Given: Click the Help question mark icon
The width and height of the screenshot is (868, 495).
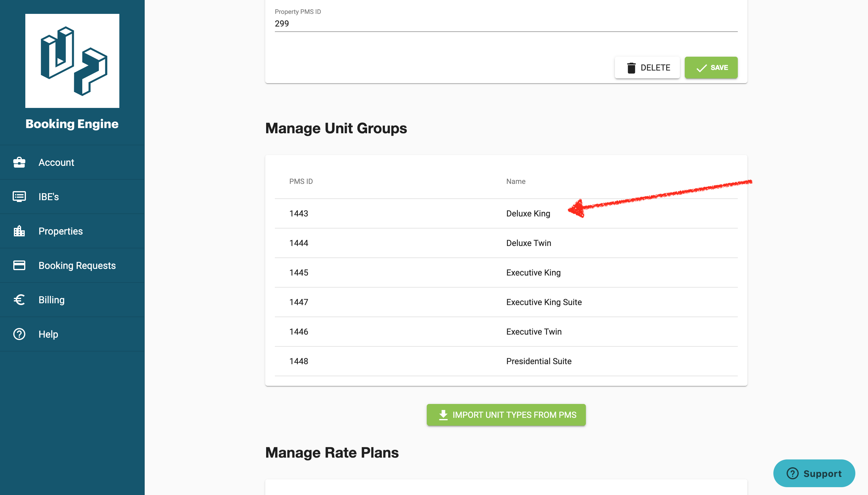Looking at the screenshot, I should [19, 334].
